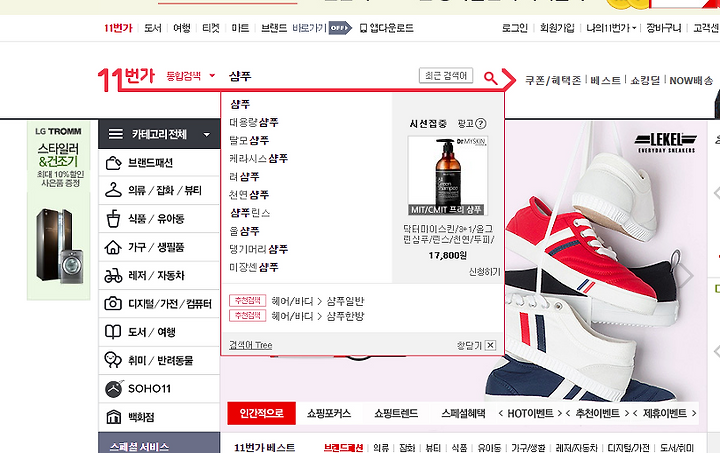The image size is (720, 453).
Task: Click the bicycle icon for 레저/자동차
Action: 113,276
